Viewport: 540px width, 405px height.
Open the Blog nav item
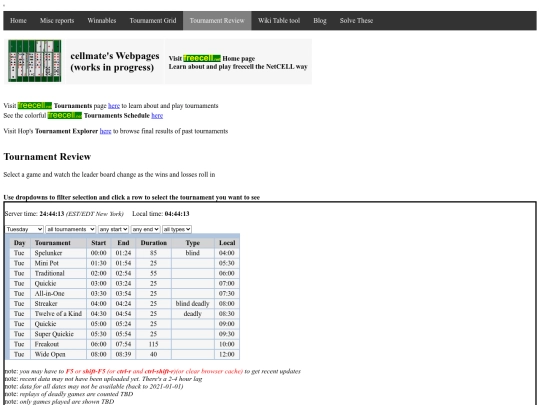click(x=320, y=21)
